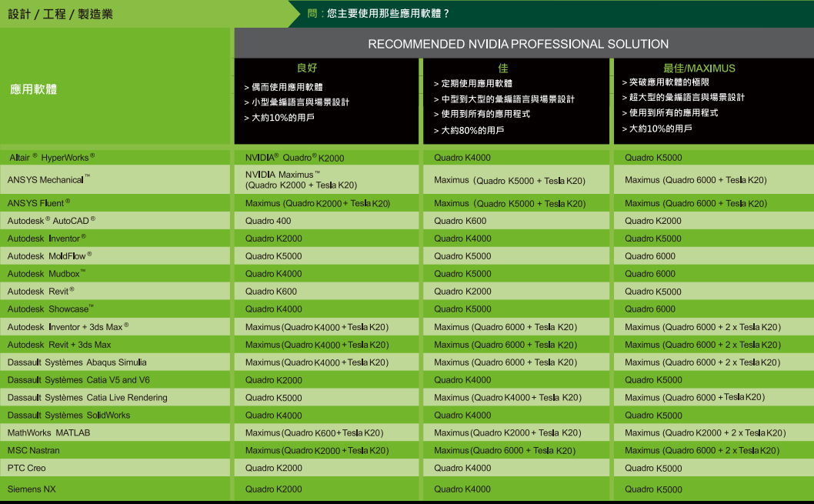Click Maximus (Quadro K2000 + 2 x Tesla K20)
Screen dimensions: 814x504
coord(705,433)
